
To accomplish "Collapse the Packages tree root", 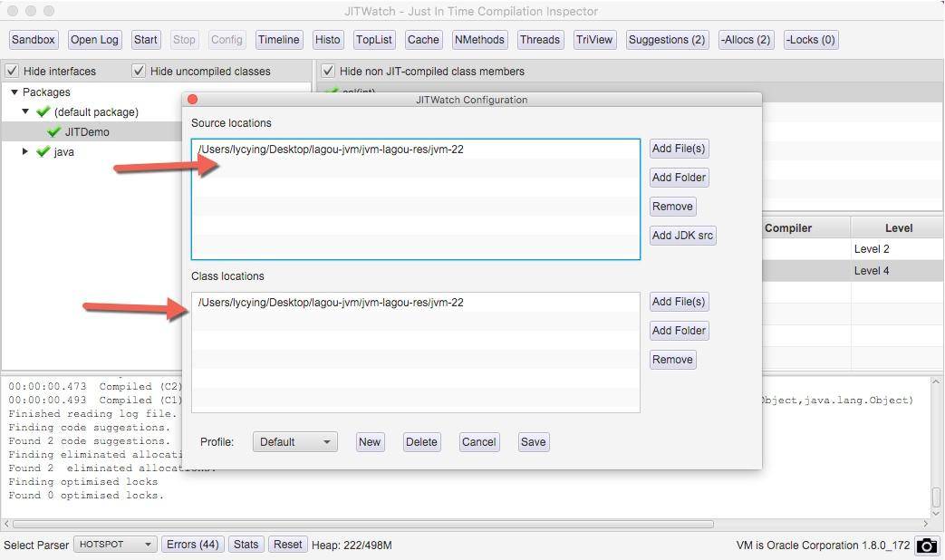I will 14,92.
